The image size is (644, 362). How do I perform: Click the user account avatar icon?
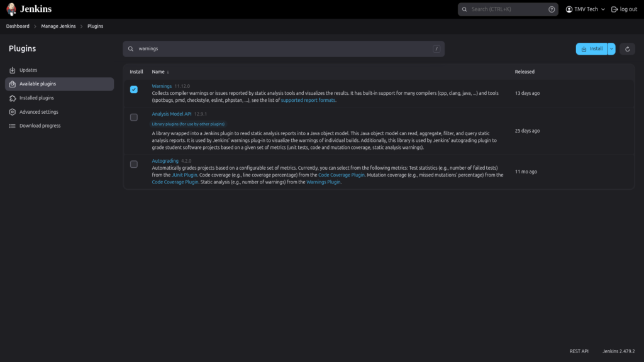(x=569, y=9)
